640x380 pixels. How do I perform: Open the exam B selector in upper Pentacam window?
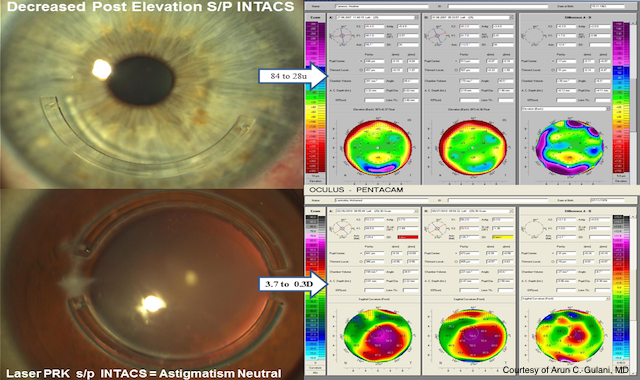coord(471,18)
